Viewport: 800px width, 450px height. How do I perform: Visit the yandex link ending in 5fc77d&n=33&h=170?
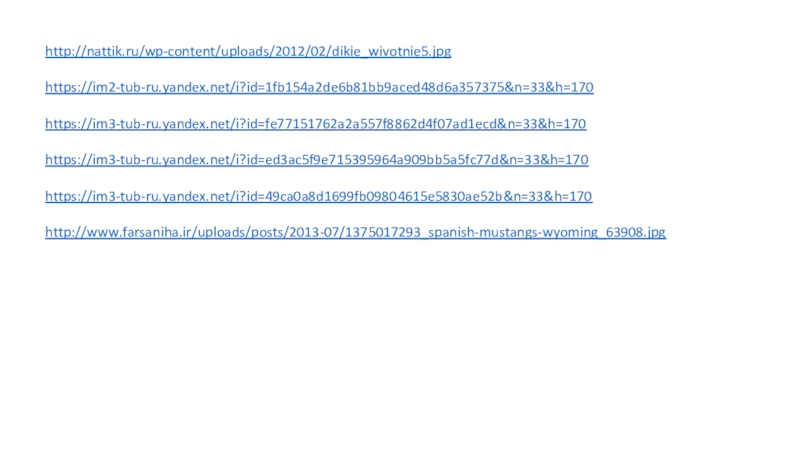(x=317, y=160)
